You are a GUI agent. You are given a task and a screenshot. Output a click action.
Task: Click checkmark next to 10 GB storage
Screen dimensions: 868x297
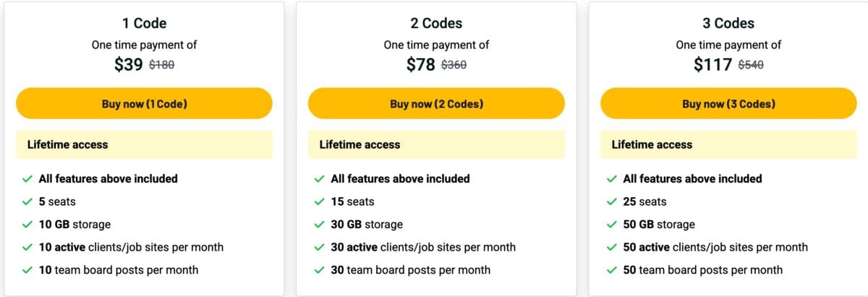click(x=27, y=225)
